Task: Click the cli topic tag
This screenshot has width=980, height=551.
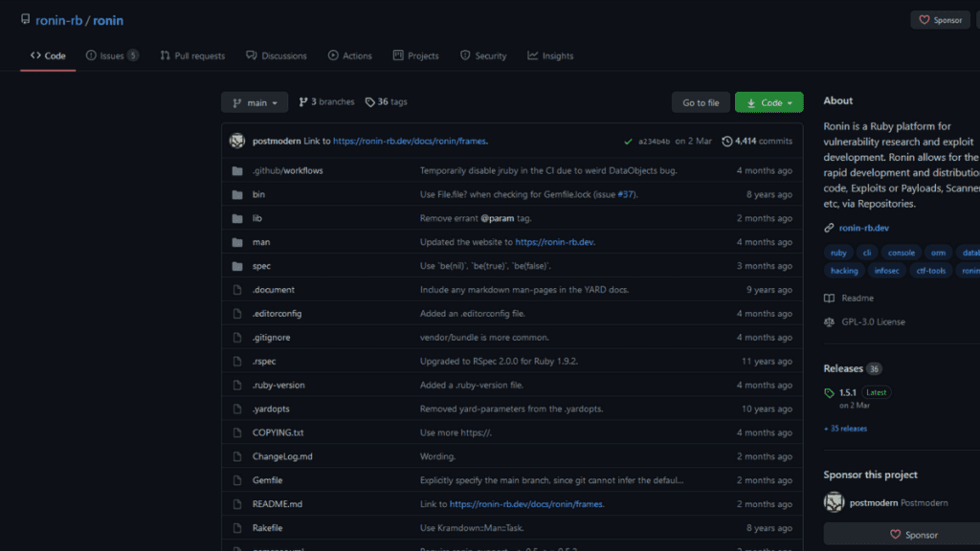Action: pos(867,253)
